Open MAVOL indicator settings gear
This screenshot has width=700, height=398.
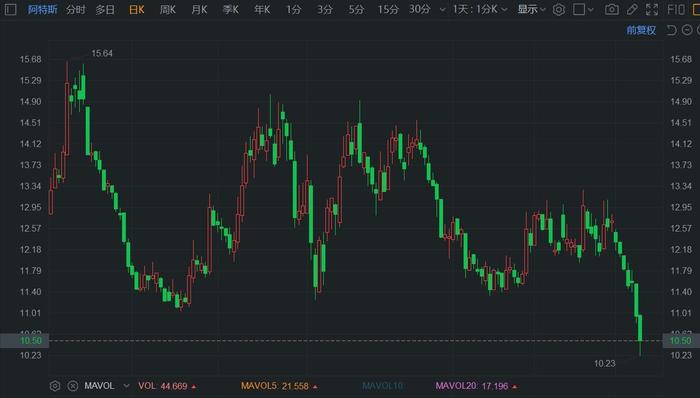click(x=55, y=386)
